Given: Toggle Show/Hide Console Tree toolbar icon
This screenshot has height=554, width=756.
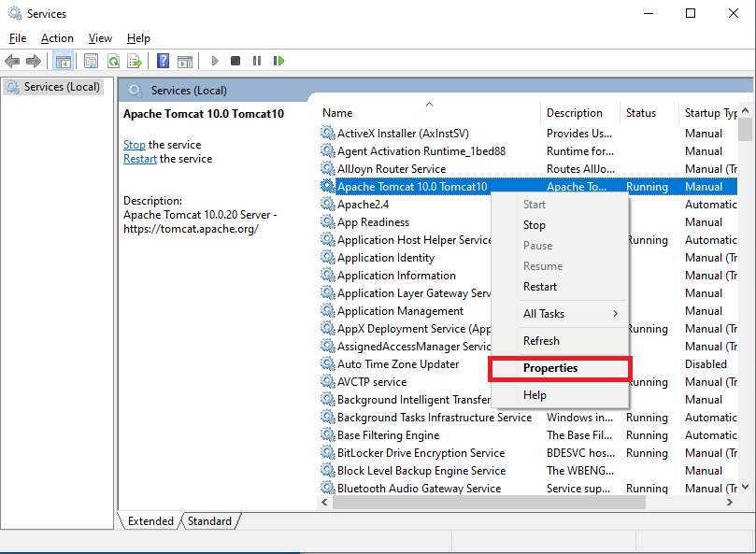Looking at the screenshot, I should point(64,62).
